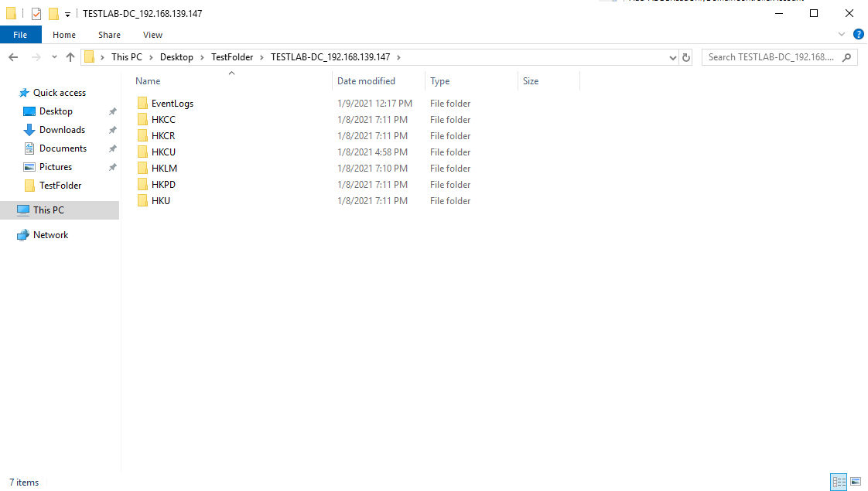Select the HKLM folder icon

pos(142,169)
